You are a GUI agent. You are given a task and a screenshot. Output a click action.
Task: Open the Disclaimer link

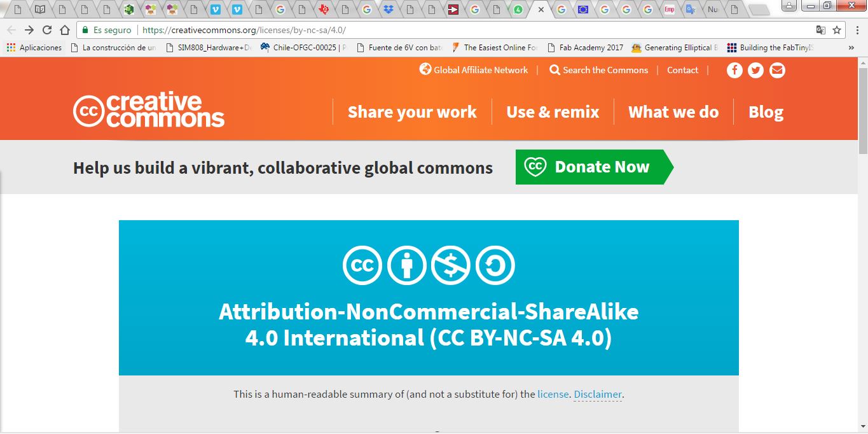coord(598,394)
